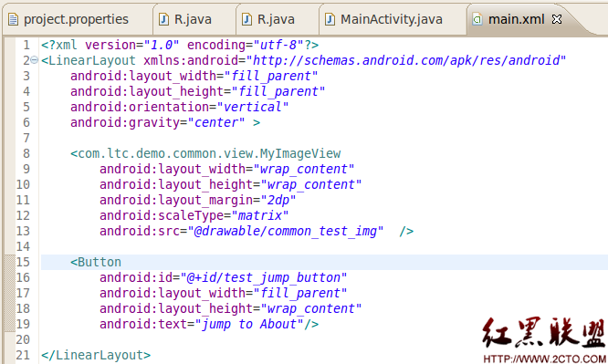Click the layout_height wrap_content on line 18

230,308
